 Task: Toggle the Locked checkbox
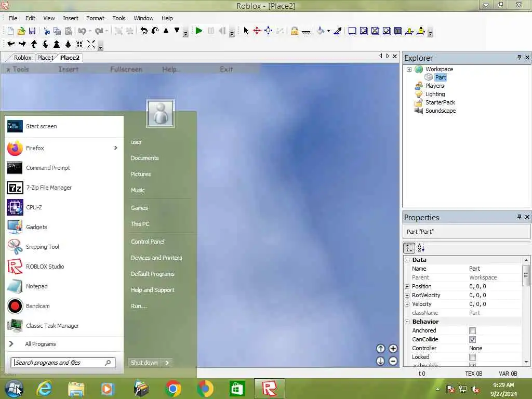pyautogui.click(x=472, y=357)
